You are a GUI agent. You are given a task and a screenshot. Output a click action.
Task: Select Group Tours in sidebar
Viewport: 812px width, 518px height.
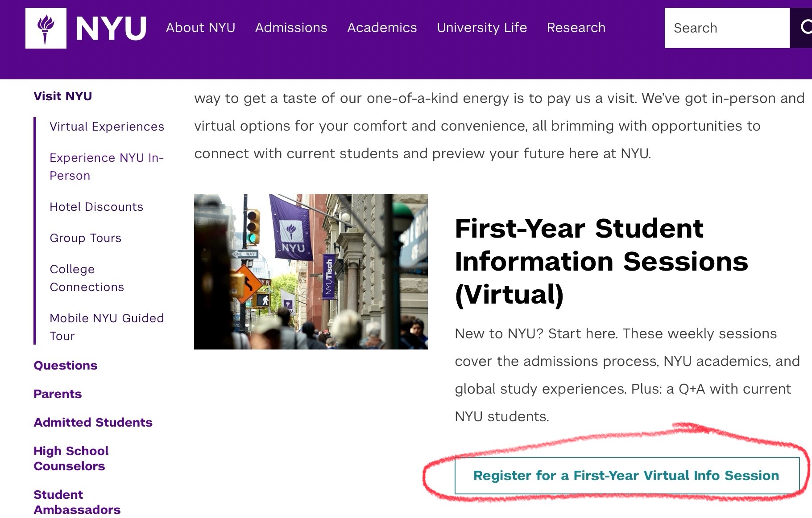pyautogui.click(x=85, y=238)
